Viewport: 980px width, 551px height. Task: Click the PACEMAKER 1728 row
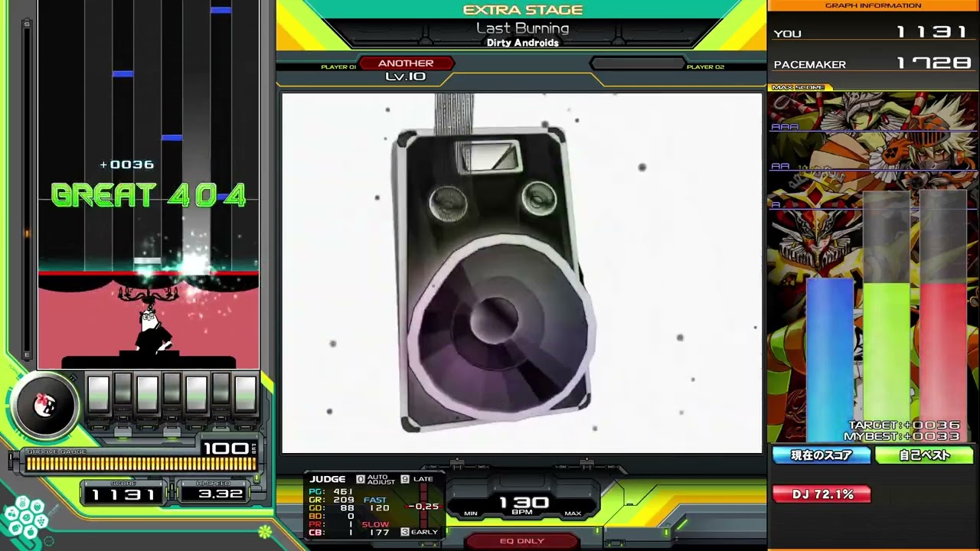point(873,64)
